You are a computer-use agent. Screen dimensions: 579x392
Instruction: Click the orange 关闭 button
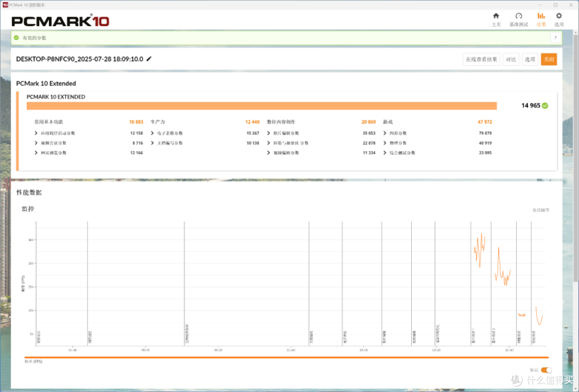549,59
